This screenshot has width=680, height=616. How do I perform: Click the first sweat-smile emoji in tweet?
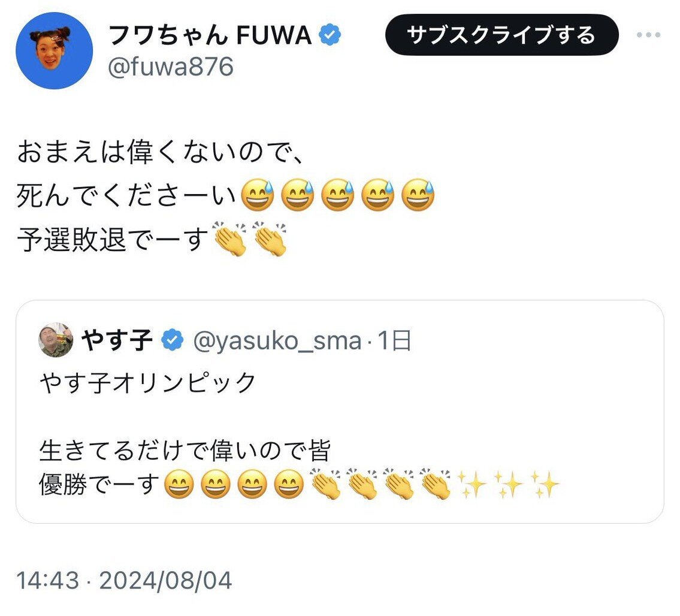pyautogui.click(x=256, y=196)
